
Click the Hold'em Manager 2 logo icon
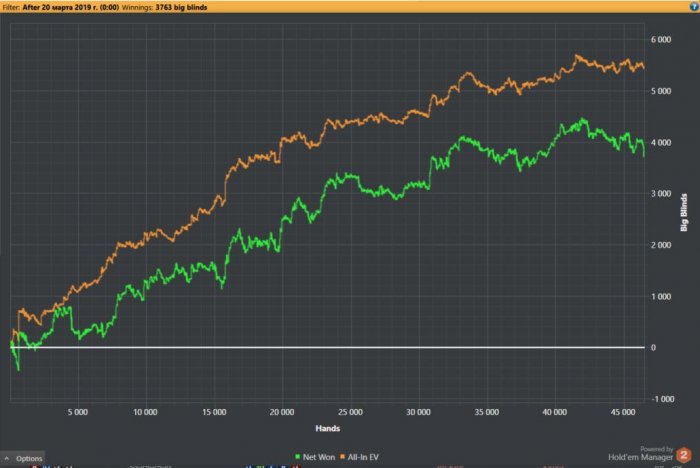(683, 455)
